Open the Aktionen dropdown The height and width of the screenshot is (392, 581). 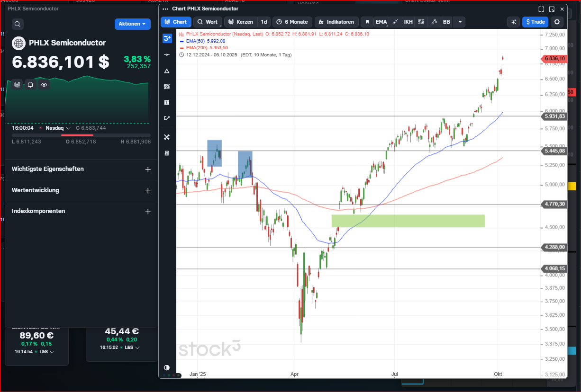coord(132,24)
